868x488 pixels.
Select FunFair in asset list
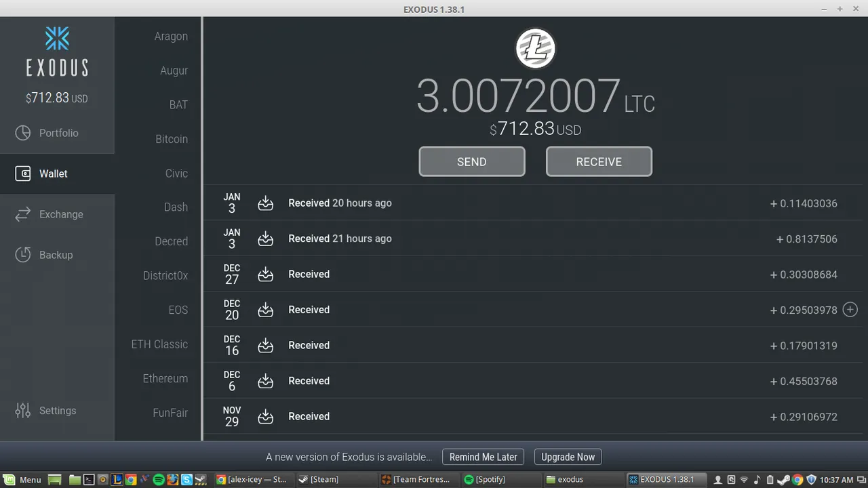coord(170,413)
